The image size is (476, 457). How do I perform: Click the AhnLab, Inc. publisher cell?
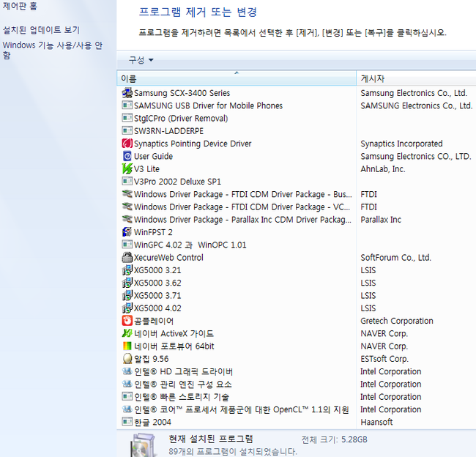pyautogui.click(x=383, y=169)
